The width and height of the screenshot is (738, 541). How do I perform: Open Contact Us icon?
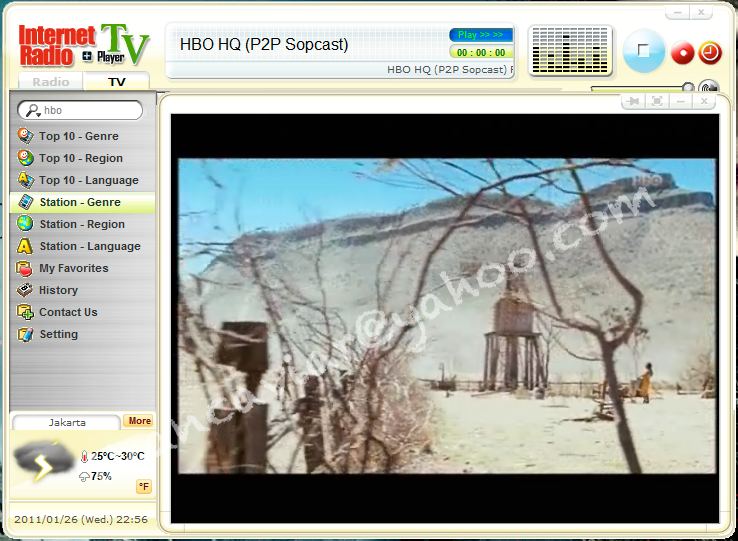coord(25,312)
